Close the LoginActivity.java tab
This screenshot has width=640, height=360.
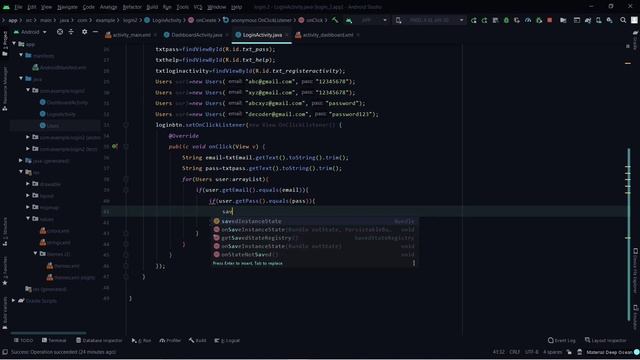[287, 35]
